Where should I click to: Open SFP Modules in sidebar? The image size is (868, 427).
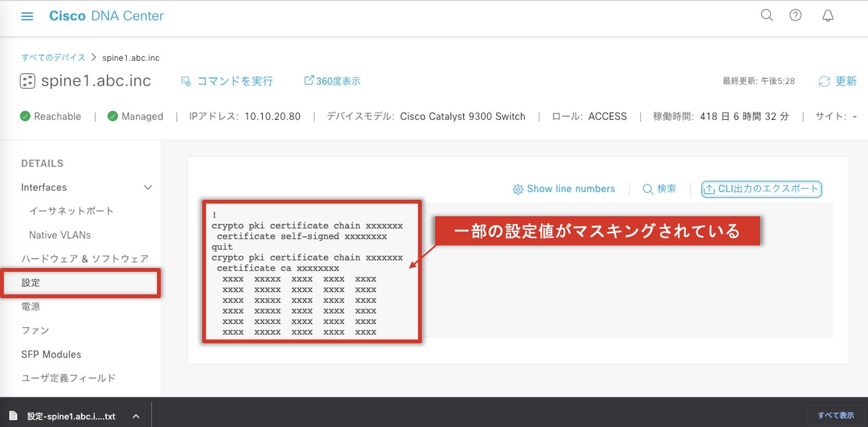pos(51,354)
